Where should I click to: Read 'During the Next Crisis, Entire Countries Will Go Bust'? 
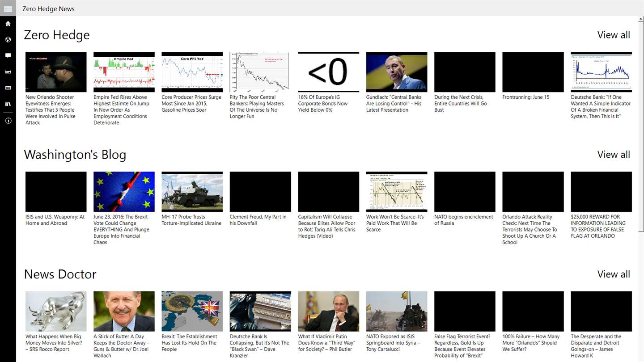tap(461, 104)
